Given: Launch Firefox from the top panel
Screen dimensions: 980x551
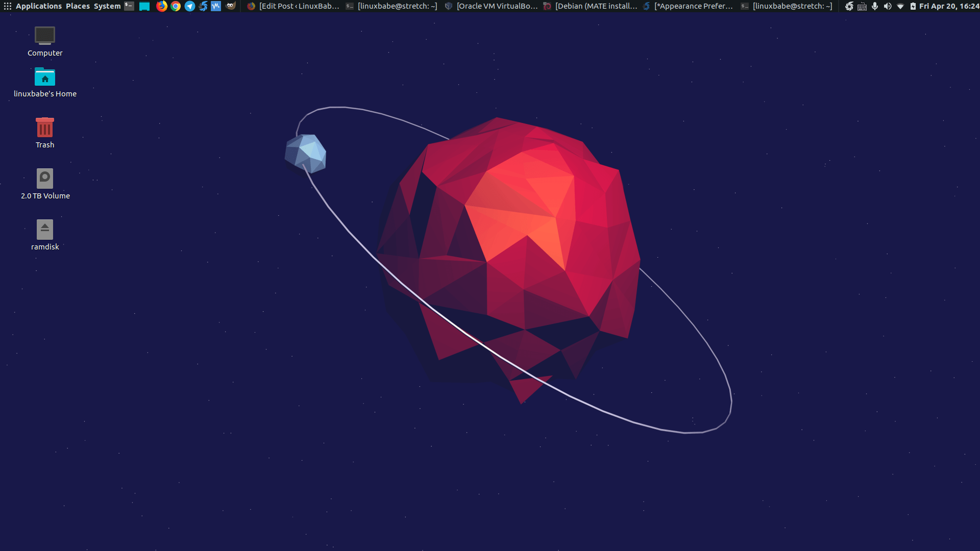Looking at the screenshot, I should (161, 6).
